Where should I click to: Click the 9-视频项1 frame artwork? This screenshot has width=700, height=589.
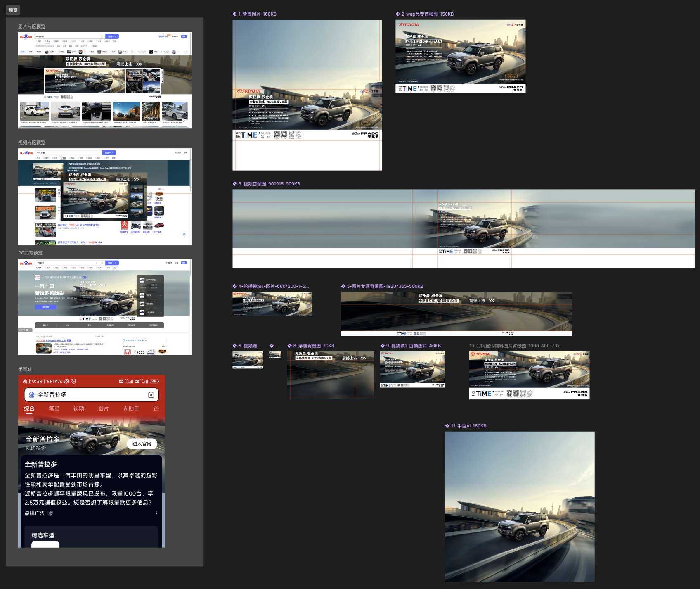tap(412, 370)
